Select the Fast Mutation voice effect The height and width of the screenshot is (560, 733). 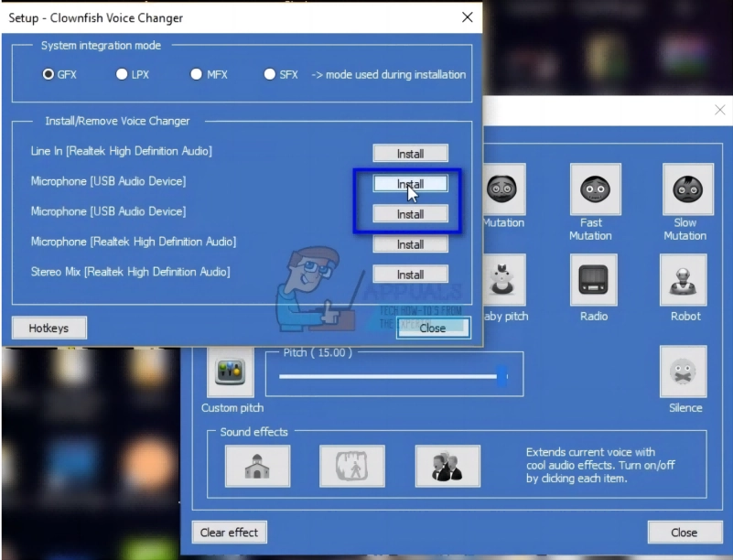coord(595,188)
